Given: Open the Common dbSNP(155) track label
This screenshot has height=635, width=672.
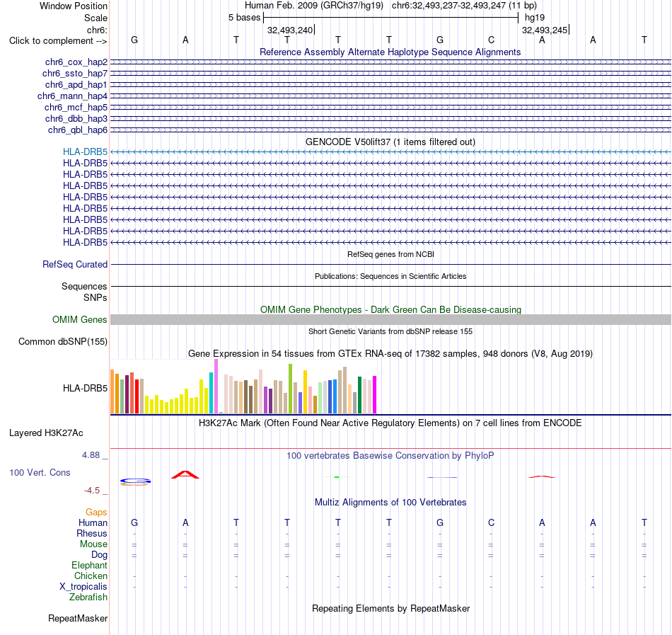Looking at the screenshot, I should 63,342.
